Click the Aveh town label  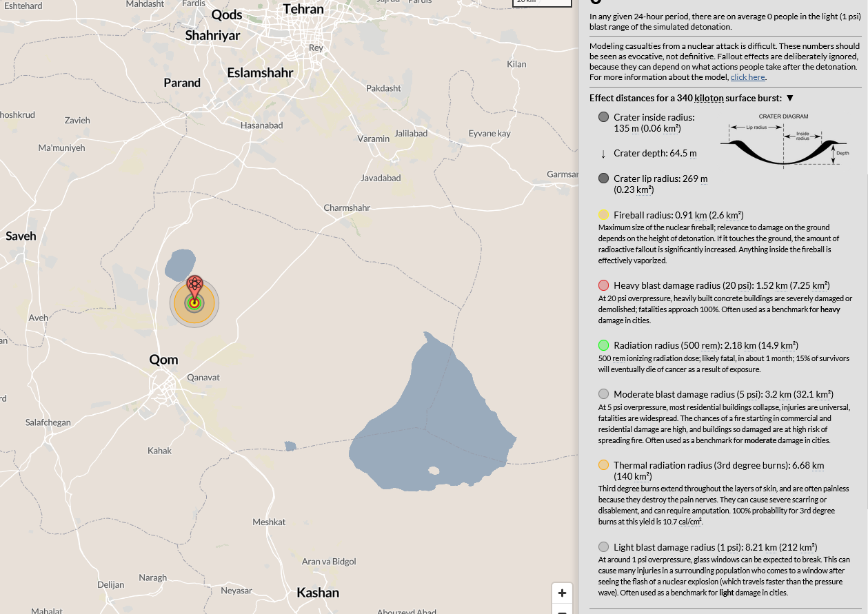[39, 318]
